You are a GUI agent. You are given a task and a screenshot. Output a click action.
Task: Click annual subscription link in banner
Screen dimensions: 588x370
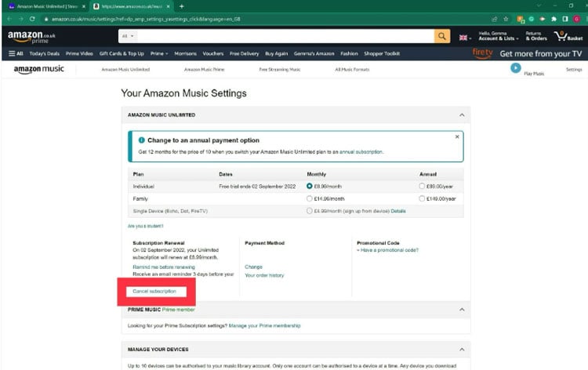[x=361, y=152]
